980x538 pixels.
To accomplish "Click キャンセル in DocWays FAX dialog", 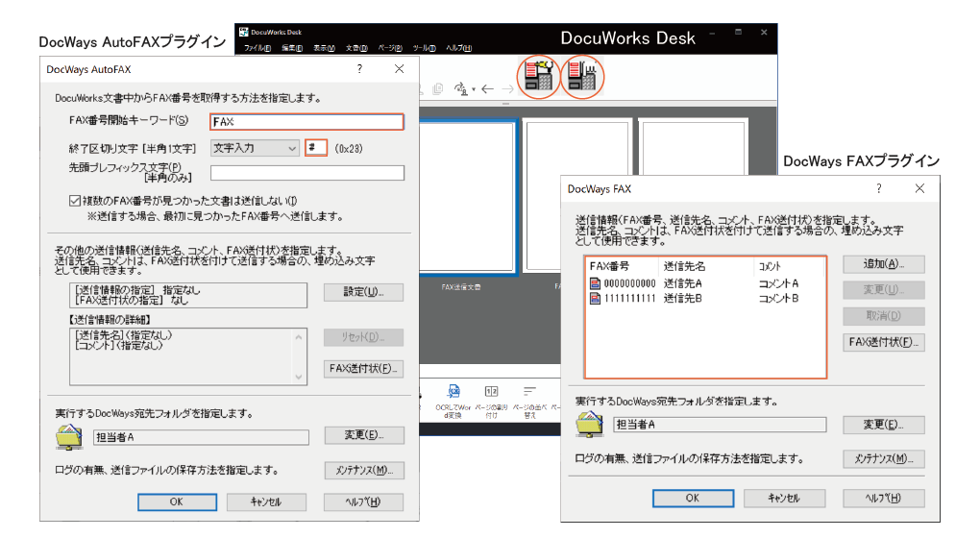I will pos(784,498).
